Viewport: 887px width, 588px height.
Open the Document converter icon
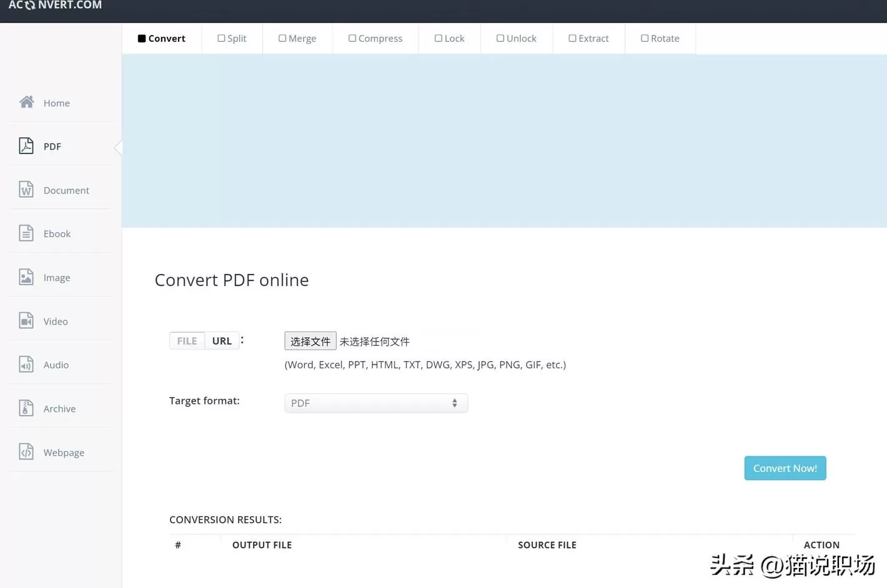tap(26, 189)
